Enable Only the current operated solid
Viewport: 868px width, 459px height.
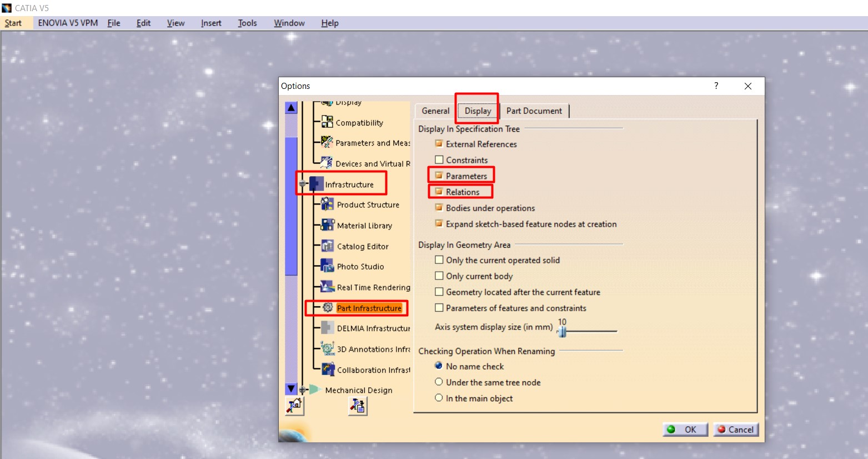click(439, 260)
